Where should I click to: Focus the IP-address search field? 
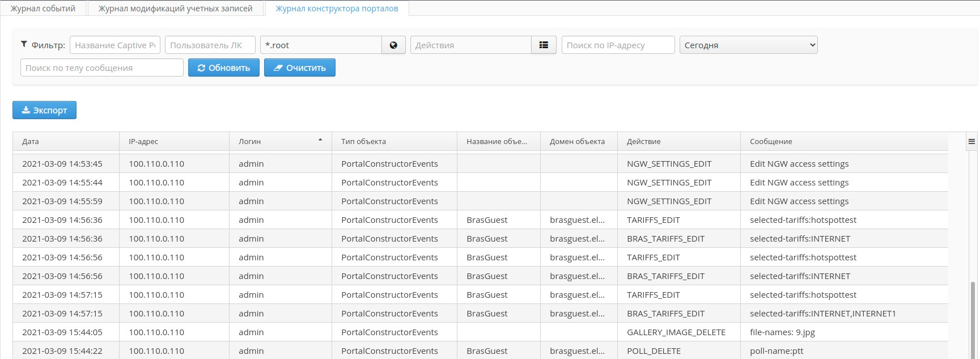(618, 45)
